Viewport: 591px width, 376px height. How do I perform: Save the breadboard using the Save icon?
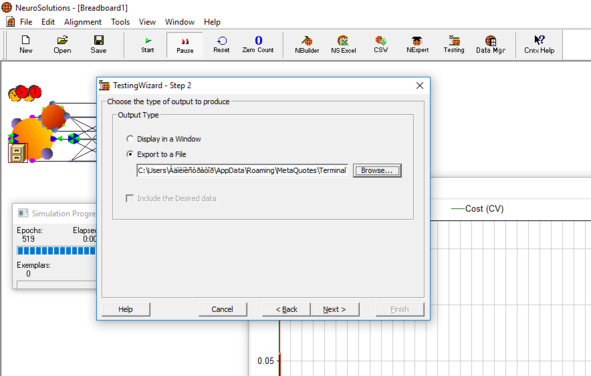(x=98, y=44)
